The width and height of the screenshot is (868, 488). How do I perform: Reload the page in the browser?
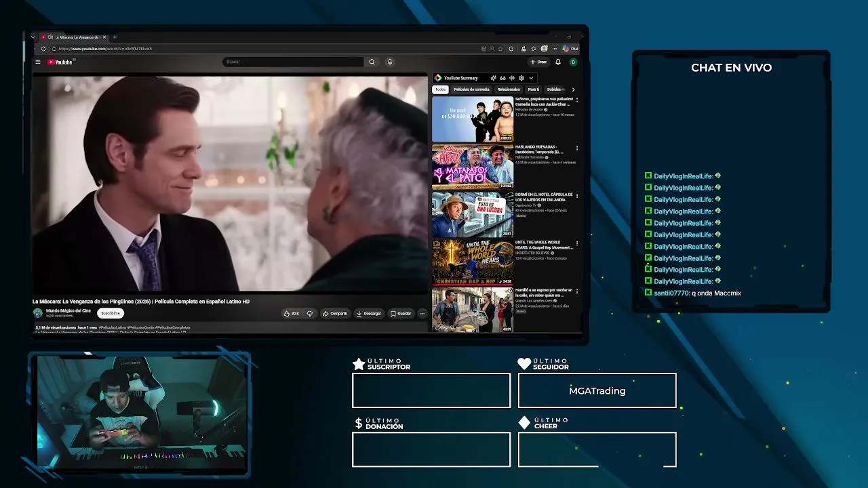point(43,49)
